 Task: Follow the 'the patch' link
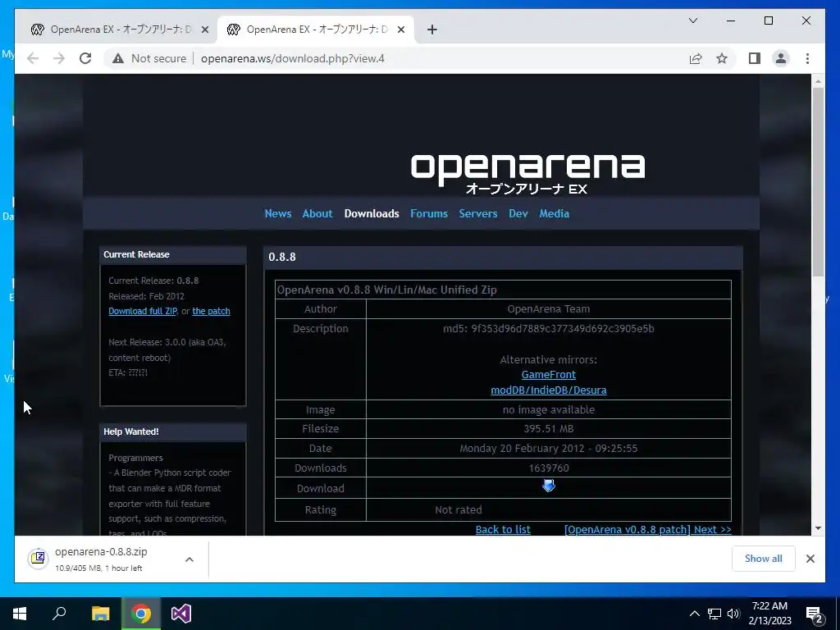[x=211, y=311]
